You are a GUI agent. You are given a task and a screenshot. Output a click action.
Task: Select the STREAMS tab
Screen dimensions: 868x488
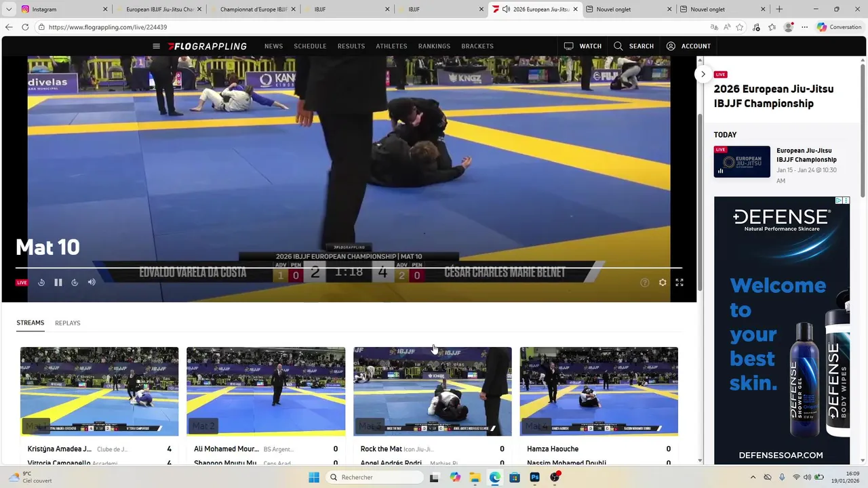[x=31, y=323]
